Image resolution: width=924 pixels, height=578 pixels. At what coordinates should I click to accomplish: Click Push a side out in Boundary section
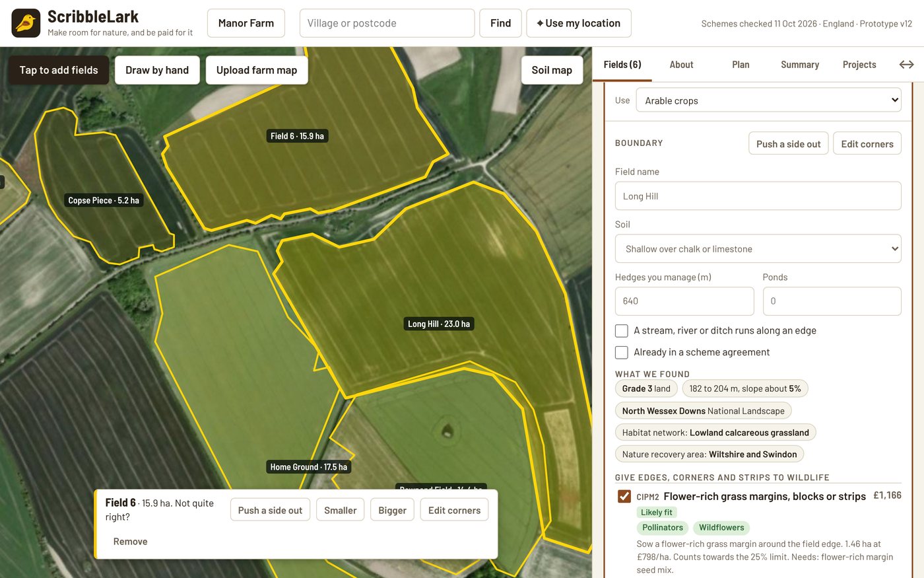point(788,143)
